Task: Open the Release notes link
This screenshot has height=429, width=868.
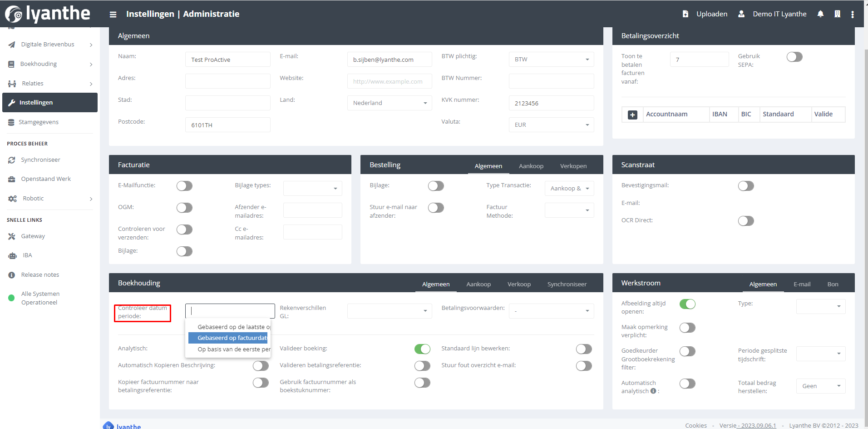Action: coord(40,275)
